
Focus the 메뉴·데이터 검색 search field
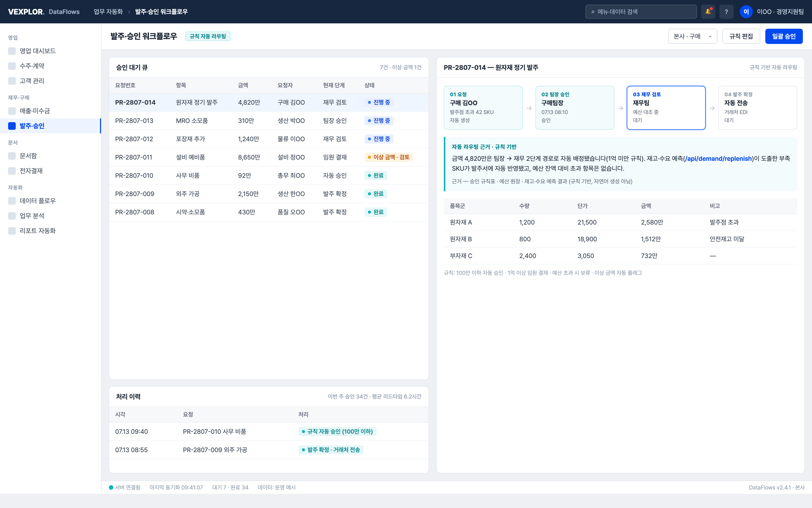click(x=641, y=12)
